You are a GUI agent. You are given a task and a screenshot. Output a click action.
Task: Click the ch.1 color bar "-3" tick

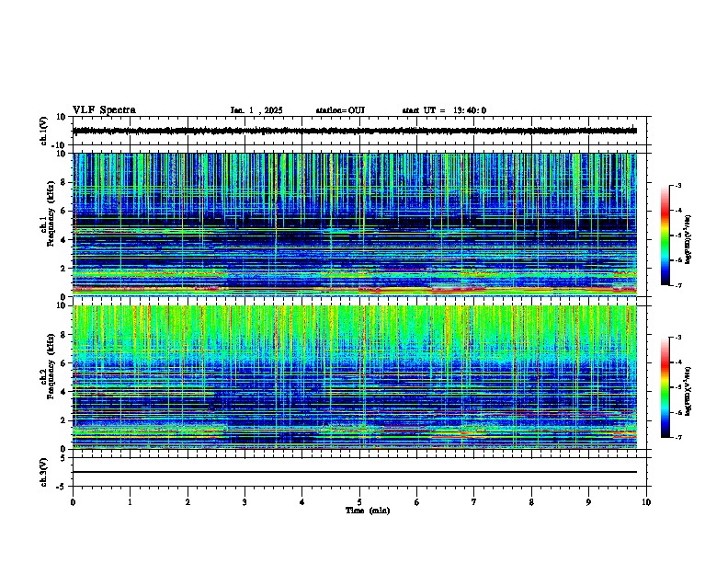678,185
